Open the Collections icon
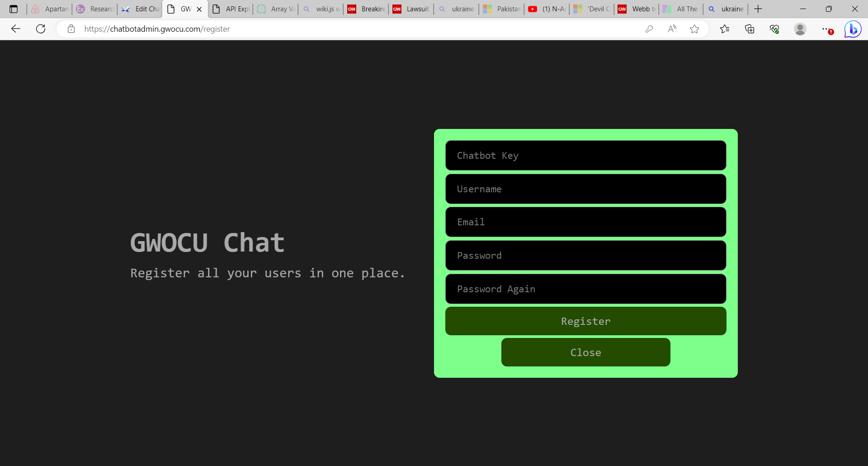868x466 pixels. coord(750,29)
